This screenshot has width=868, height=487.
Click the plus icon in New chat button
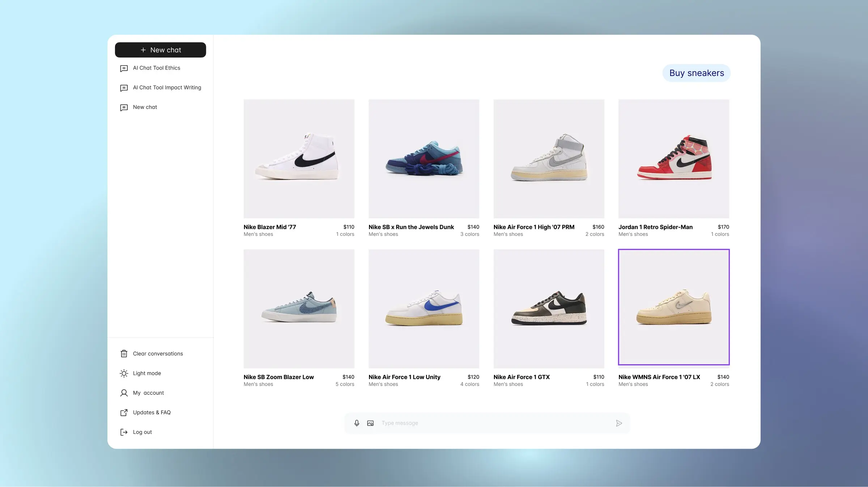pyautogui.click(x=143, y=50)
